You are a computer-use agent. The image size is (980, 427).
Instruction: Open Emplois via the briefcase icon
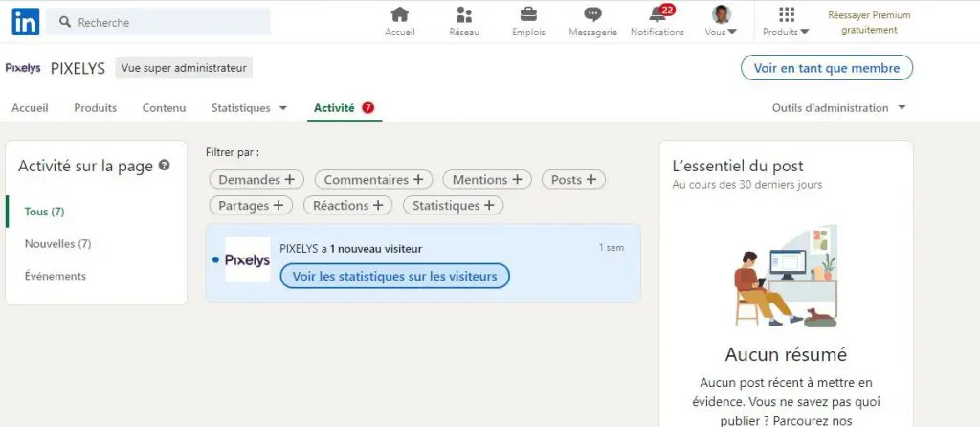coord(528,14)
